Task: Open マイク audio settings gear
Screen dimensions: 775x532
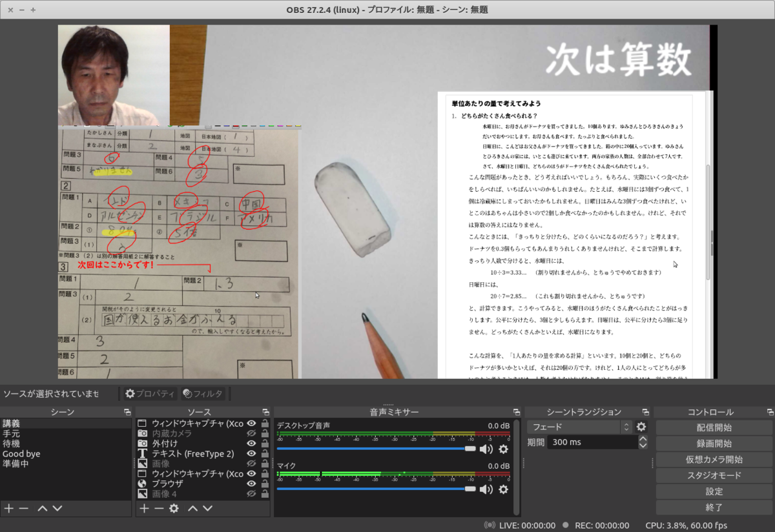Action: [x=503, y=489]
